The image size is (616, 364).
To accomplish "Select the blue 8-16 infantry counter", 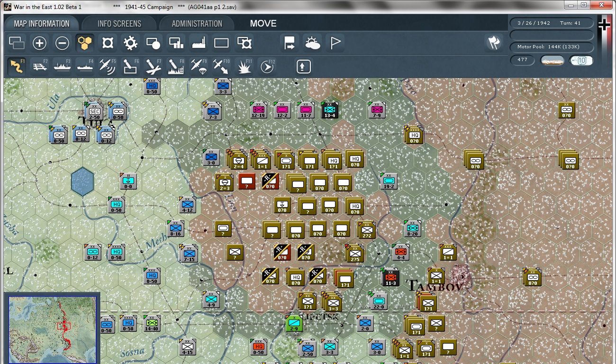I will (176, 229).
